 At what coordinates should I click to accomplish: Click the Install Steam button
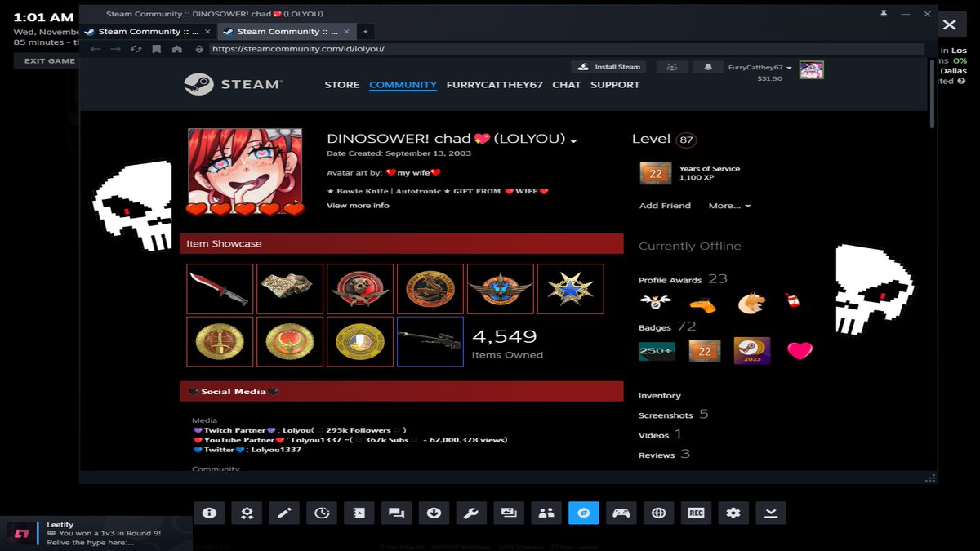609,67
